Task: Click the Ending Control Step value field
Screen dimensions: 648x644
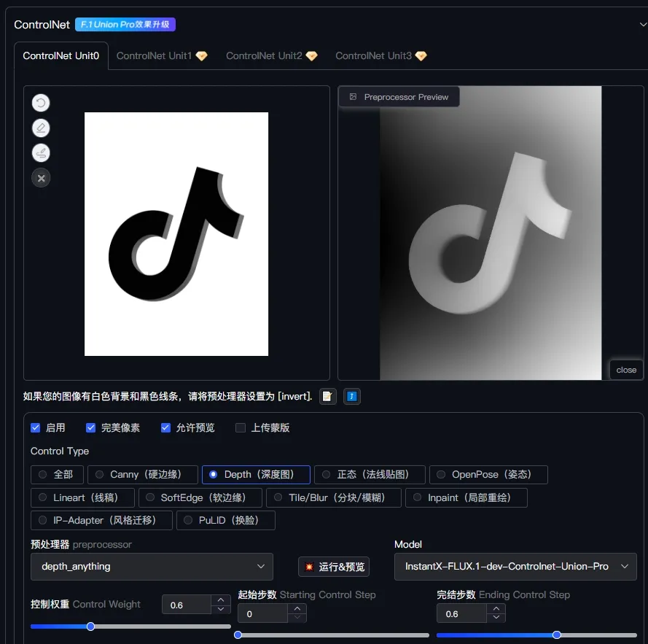Action: (x=462, y=614)
